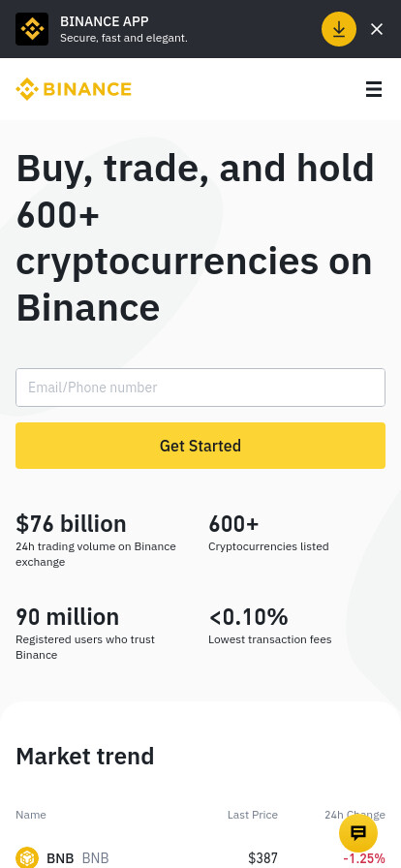401x868 pixels.
Task: Click the <0.10% transaction fees stat
Action: pyautogui.click(x=270, y=626)
